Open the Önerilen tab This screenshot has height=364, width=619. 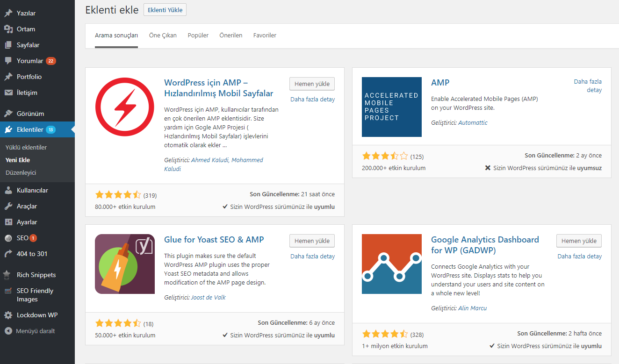point(231,36)
